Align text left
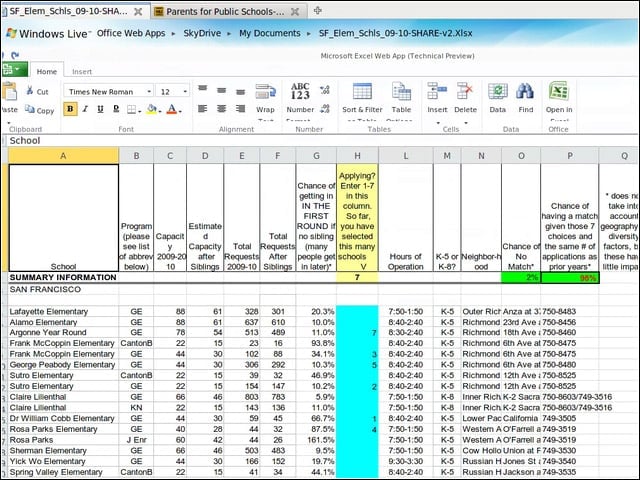Screen dimensions: 640x480 tap(202, 109)
